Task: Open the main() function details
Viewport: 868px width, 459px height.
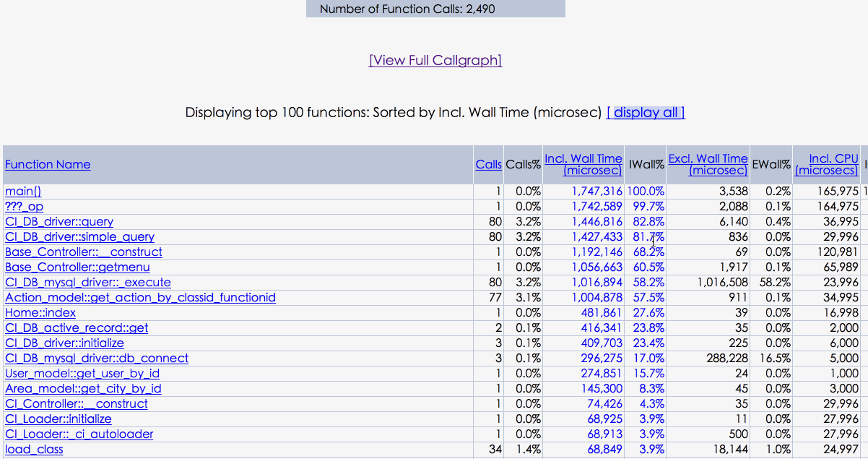Action: [x=23, y=192]
